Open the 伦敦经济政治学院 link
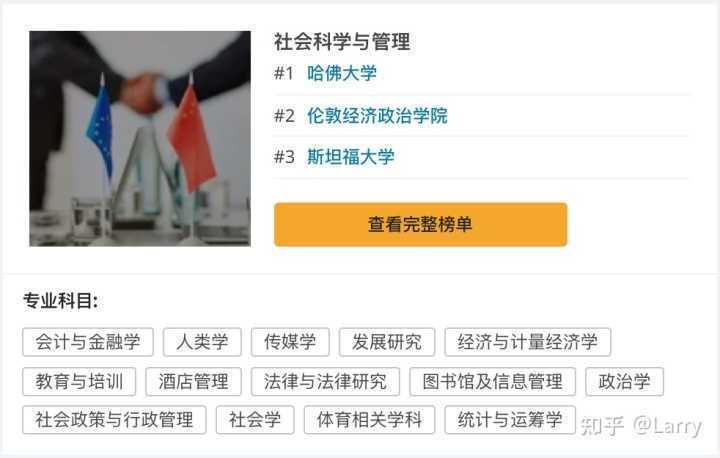 click(377, 115)
